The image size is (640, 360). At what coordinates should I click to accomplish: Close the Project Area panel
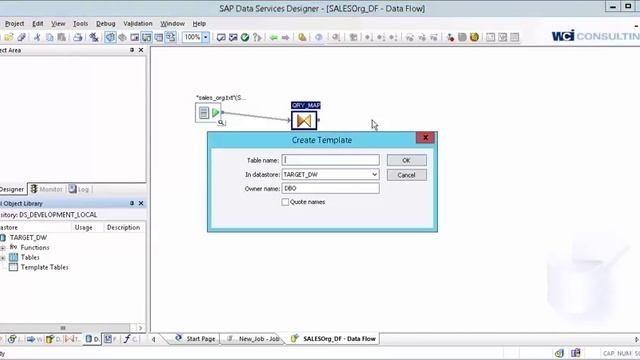point(141,50)
